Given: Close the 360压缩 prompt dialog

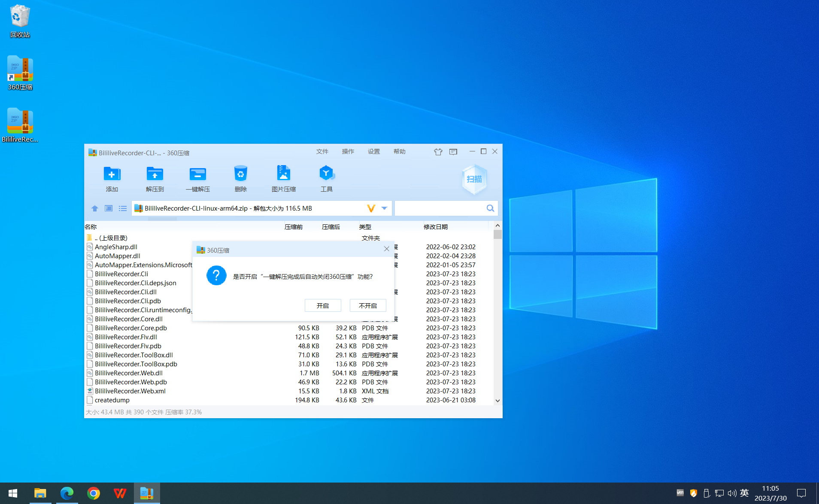Looking at the screenshot, I should click(386, 249).
